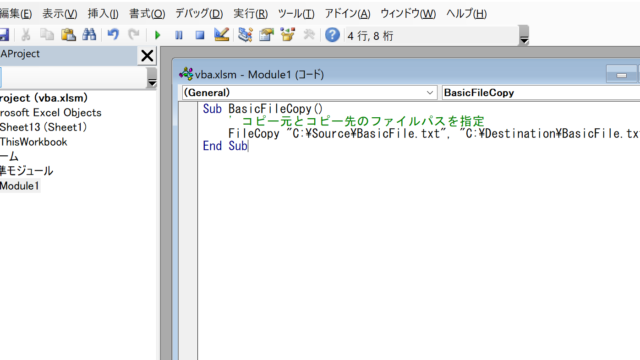Screen dimensions: 640x360
Task: Open the Properties Window icon
Action: point(266,35)
